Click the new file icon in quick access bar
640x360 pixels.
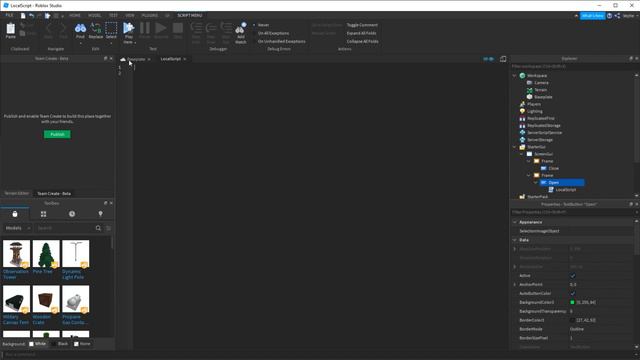(x=23, y=16)
